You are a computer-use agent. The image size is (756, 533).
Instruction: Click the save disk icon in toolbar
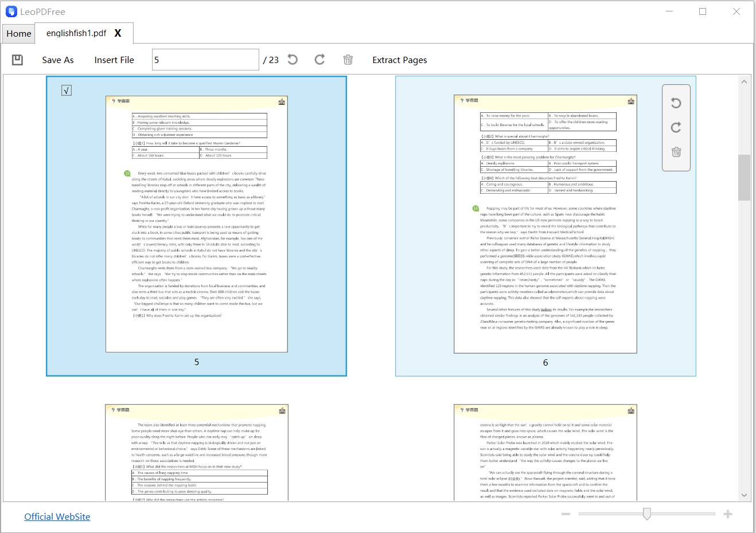coord(18,60)
